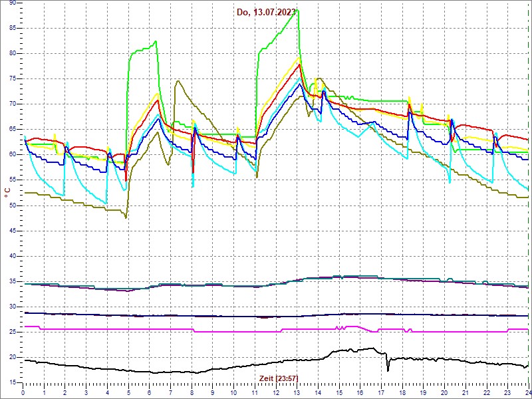Click hour 8 label on time axis

click(x=192, y=391)
